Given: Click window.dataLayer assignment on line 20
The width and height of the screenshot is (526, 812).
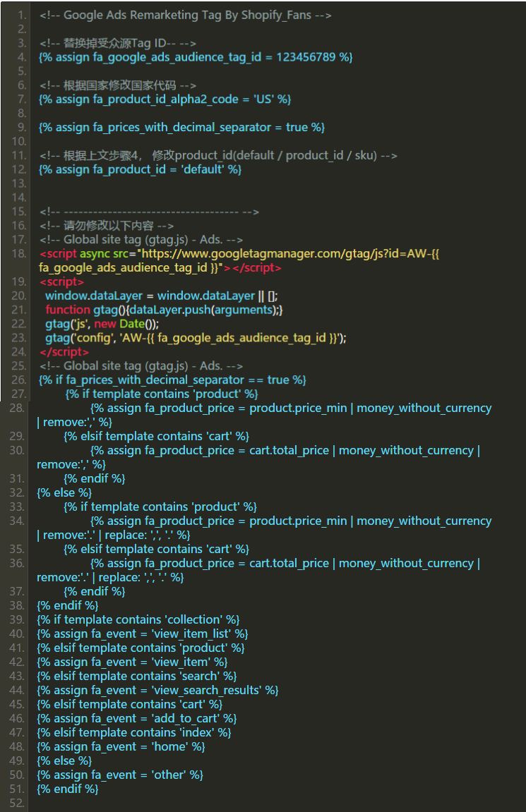Looking at the screenshot, I should click(161, 296).
